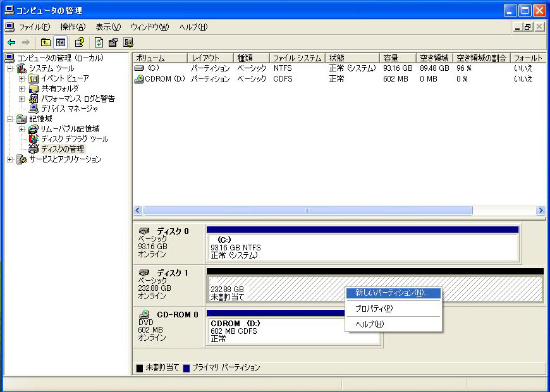Expand the サービスとアプリケーション tree node
This screenshot has height=392, width=550.
pyautogui.click(x=11, y=159)
